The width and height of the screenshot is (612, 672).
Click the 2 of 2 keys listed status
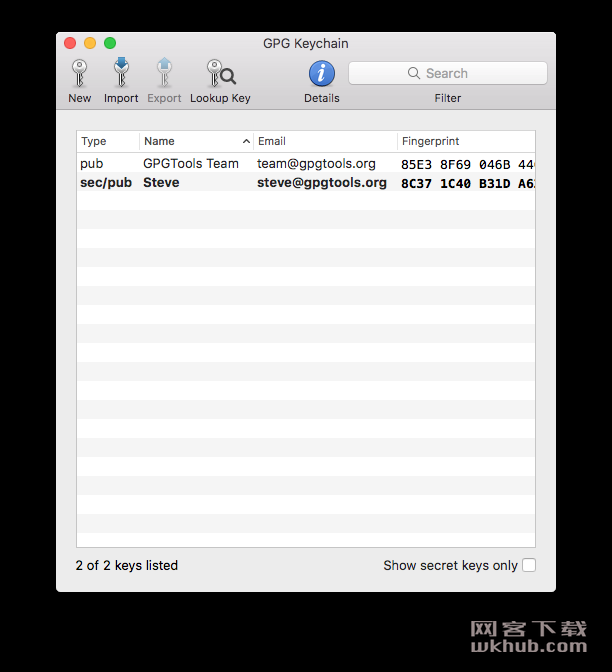coord(126,565)
